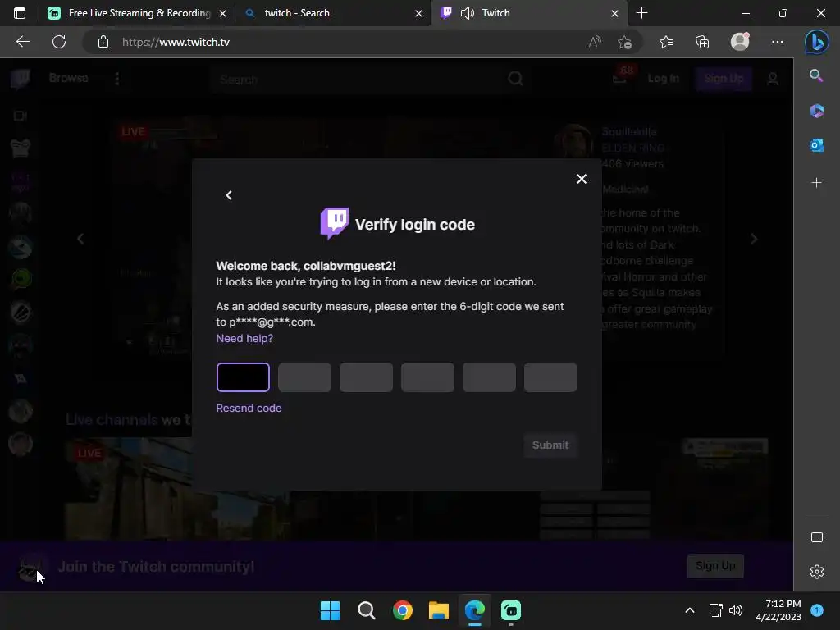Image resolution: width=840 pixels, height=630 pixels.
Task: Click the Twitch Search field
Action: click(x=357, y=80)
